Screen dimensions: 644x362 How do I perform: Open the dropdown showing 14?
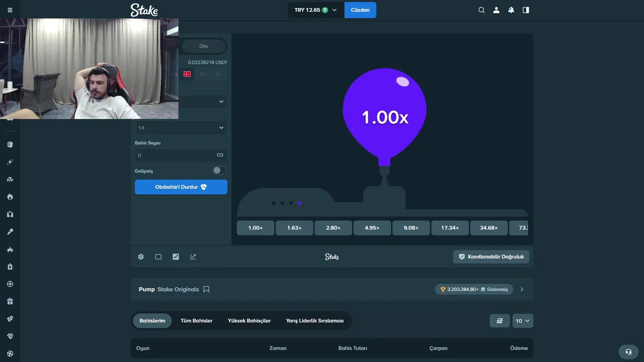181,128
